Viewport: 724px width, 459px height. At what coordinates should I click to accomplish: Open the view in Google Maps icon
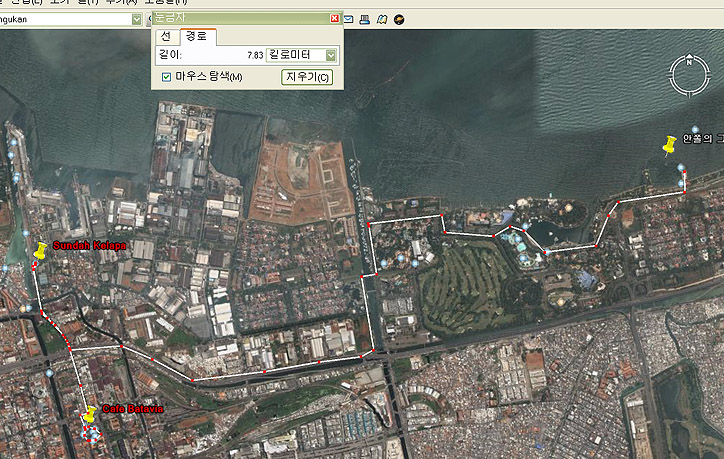tap(382, 19)
